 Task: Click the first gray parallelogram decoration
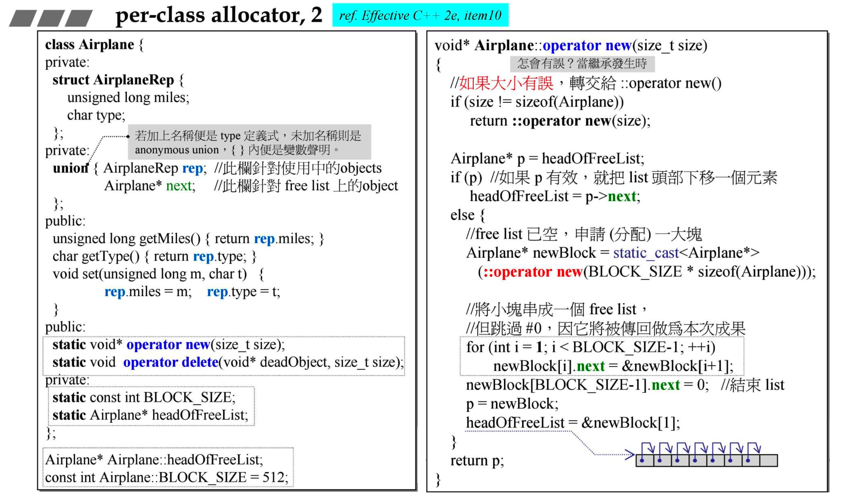pyautogui.click(x=23, y=18)
